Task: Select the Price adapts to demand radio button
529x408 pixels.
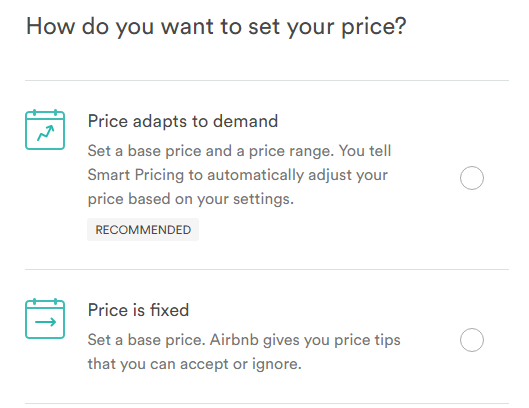Action: click(x=472, y=178)
